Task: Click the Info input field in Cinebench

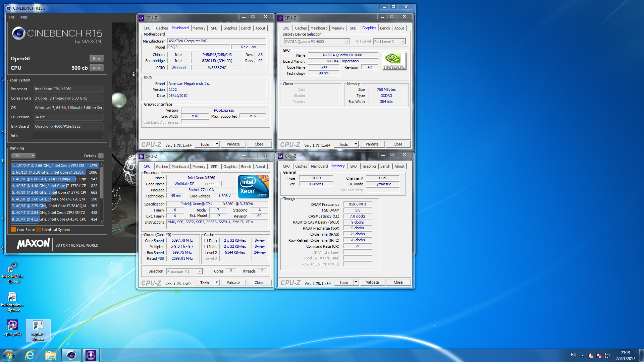Action: pos(68,136)
